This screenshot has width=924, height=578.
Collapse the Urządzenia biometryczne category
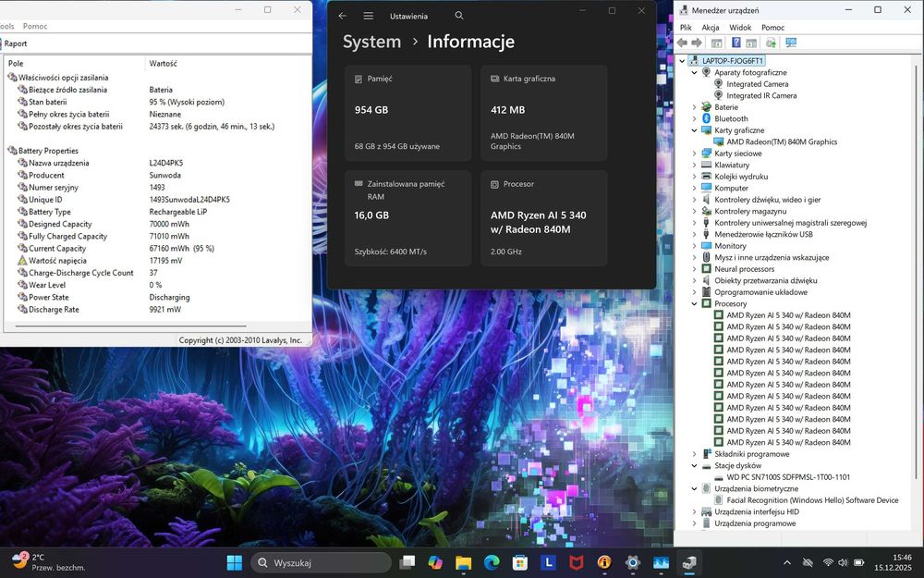694,488
